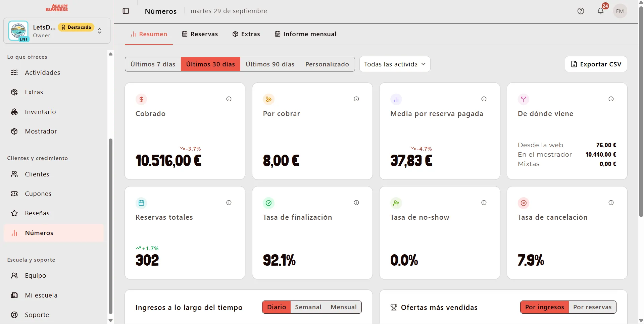Screen dimensions: 644x324
Task: Select Personalizado date range
Action: [x=327, y=64]
